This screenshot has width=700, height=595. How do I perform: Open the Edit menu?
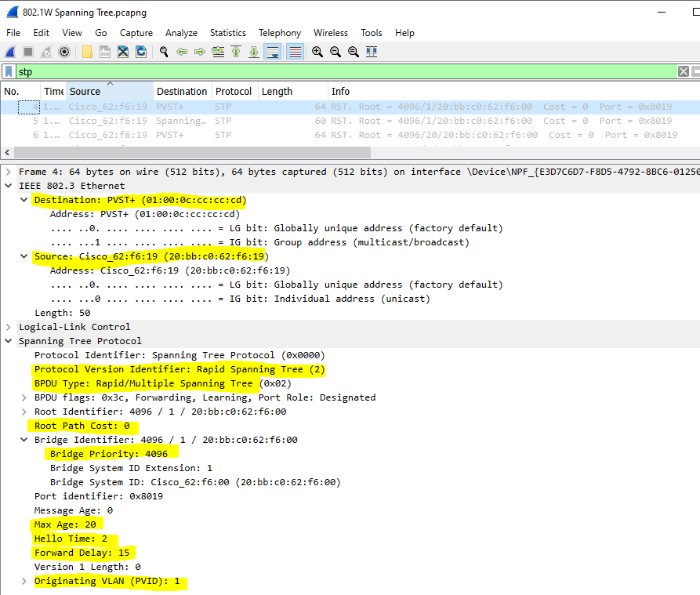[41, 33]
